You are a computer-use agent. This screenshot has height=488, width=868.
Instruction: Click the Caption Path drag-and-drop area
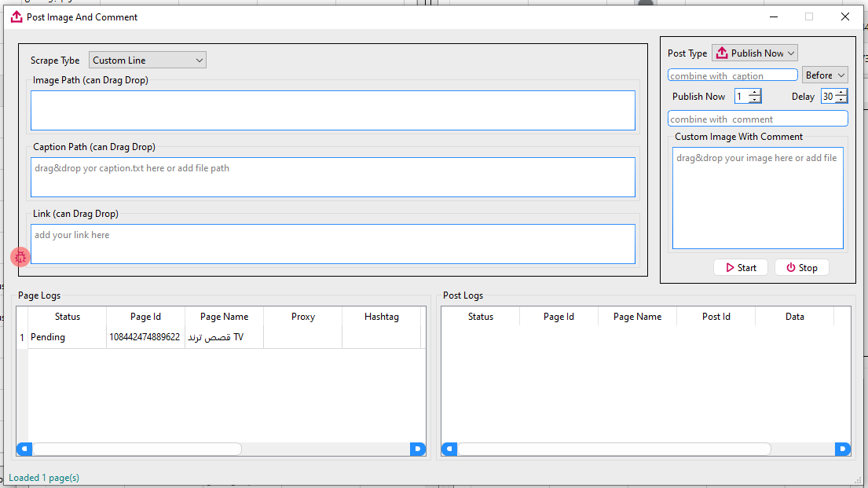coord(330,177)
